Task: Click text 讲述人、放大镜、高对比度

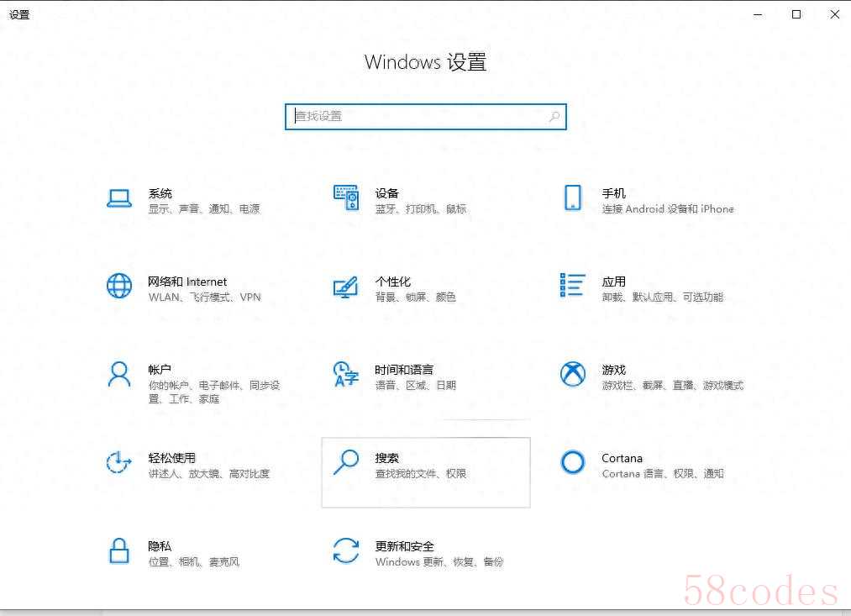Action: tap(209, 474)
